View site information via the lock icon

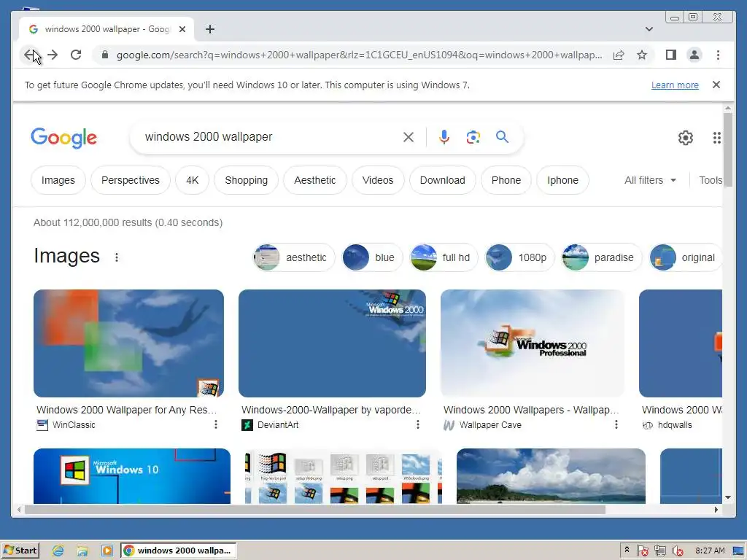[x=105, y=55]
